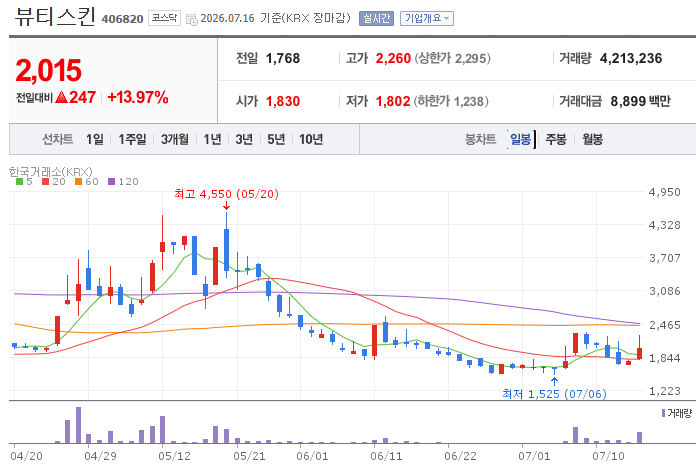Screen dimensions: 696x473
Task: Click the 거래량 value 4,213,236
Action: tap(631, 58)
